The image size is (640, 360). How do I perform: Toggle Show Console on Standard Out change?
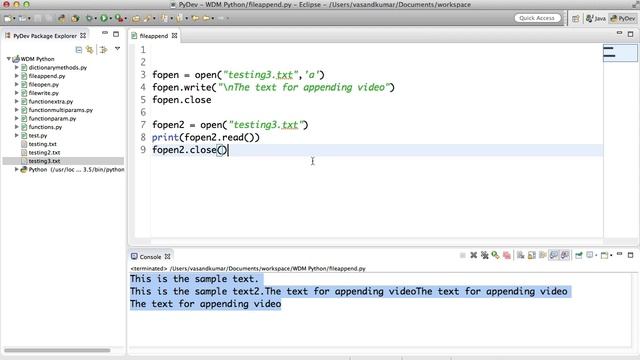[554, 255]
